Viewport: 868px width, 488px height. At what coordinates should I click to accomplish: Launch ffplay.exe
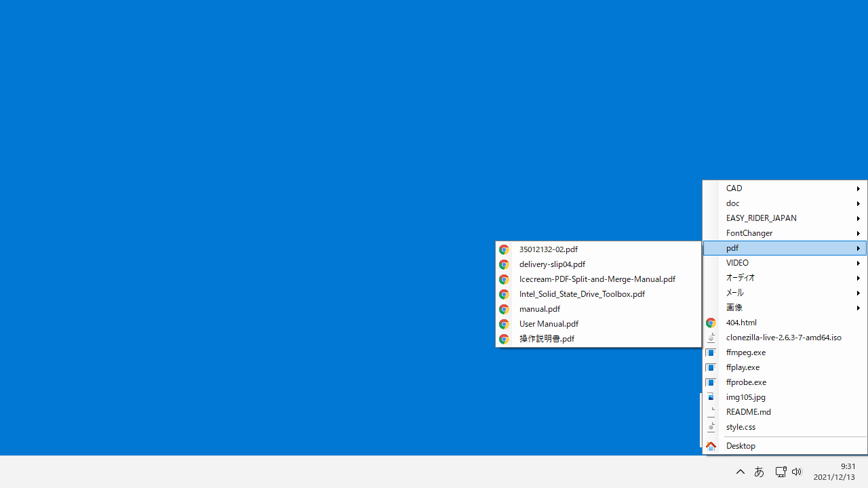(x=785, y=367)
